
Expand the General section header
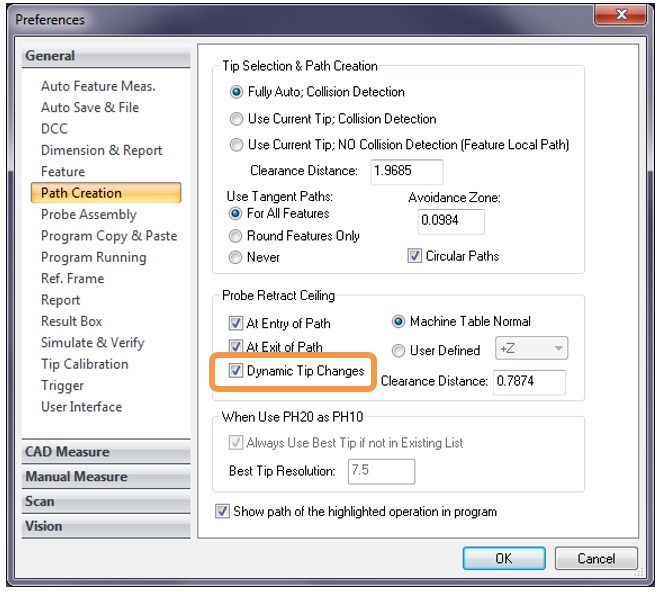click(106, 56)
